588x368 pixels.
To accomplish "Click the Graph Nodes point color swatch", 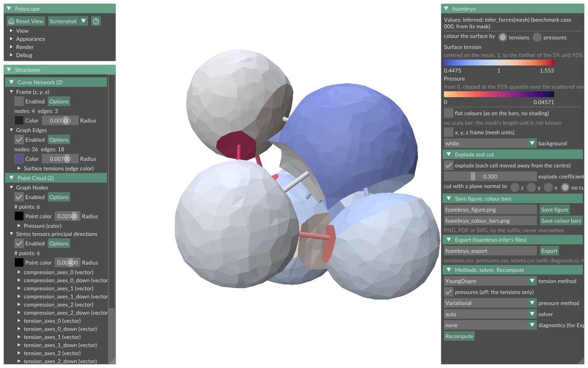I will click(x=19, y=216).
